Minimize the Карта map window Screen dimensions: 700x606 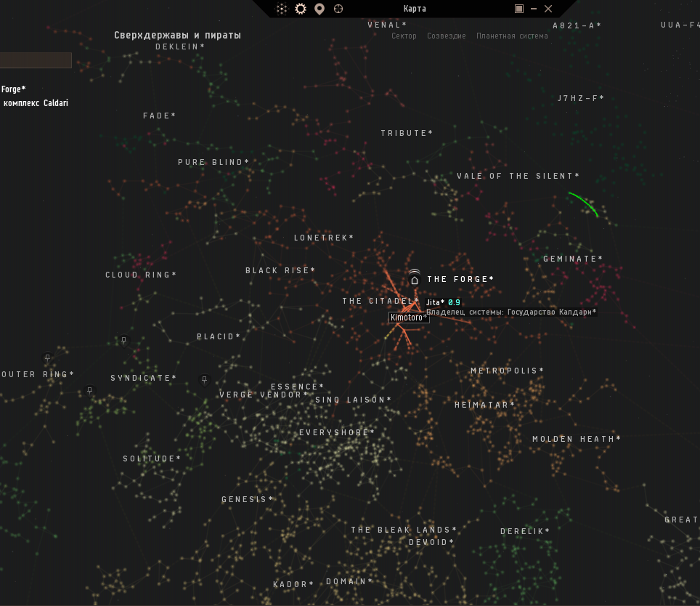tap(534, 9)
